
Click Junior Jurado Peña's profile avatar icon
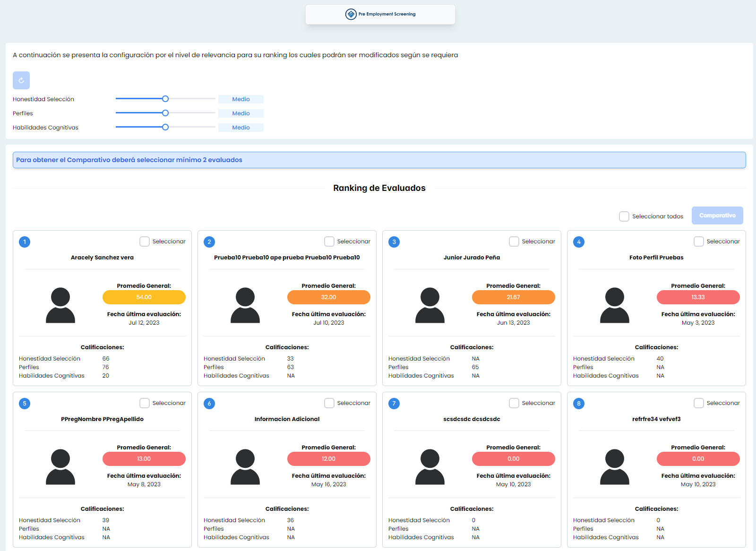(430, 305)
